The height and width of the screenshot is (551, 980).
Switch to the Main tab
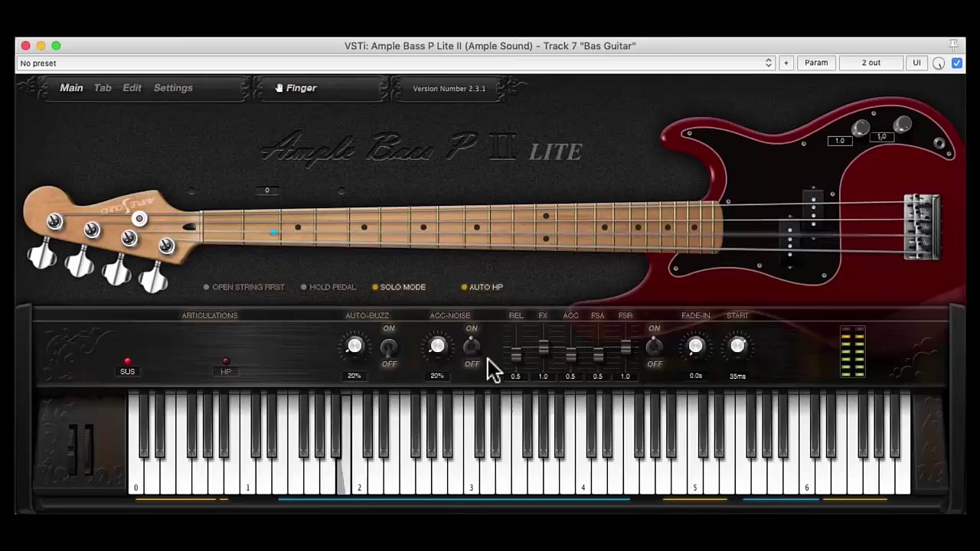point(71,88)
